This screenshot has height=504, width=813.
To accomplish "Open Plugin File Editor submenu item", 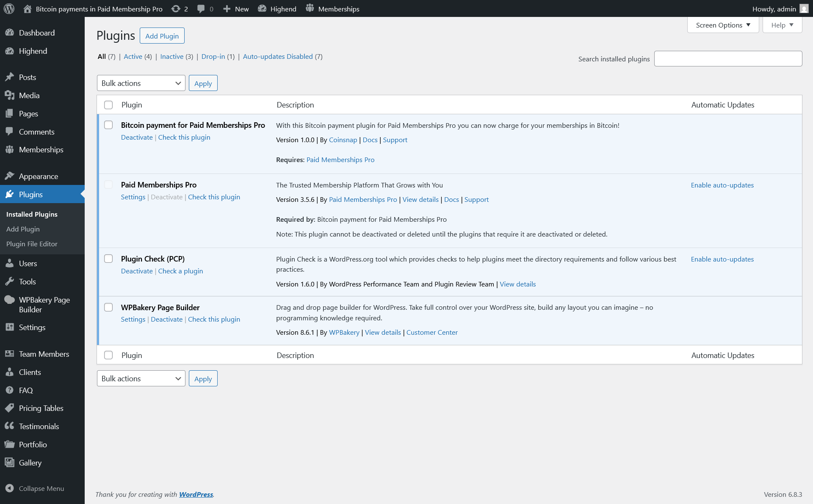I will point(32,244).
